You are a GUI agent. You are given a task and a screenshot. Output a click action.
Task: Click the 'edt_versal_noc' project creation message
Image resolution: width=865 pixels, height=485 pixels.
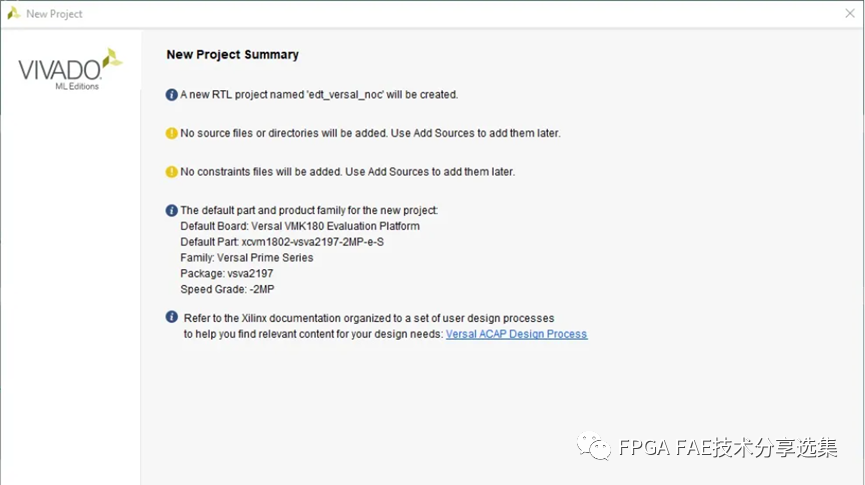point(319,95)
